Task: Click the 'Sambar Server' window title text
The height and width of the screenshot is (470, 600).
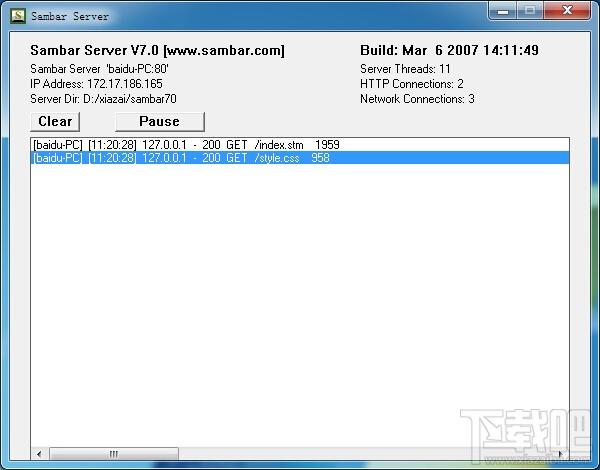Action: coord(70,16)
